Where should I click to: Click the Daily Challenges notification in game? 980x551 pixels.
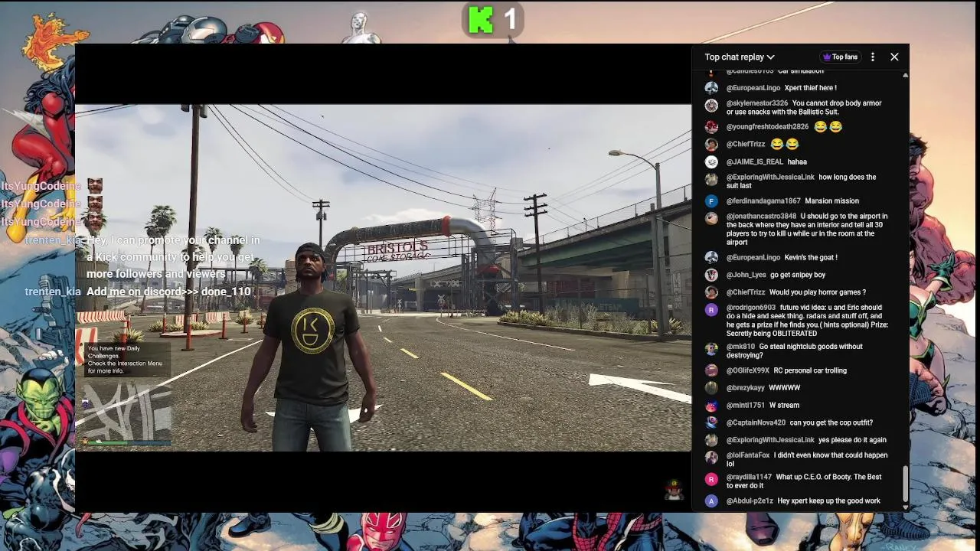tap(126, 360)
